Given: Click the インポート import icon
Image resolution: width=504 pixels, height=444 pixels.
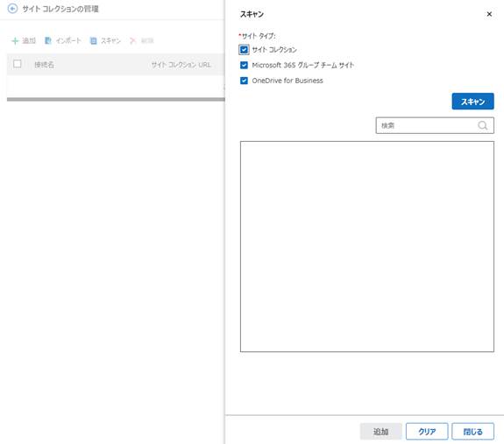Looking at the screenshot, I should [48, 40].
